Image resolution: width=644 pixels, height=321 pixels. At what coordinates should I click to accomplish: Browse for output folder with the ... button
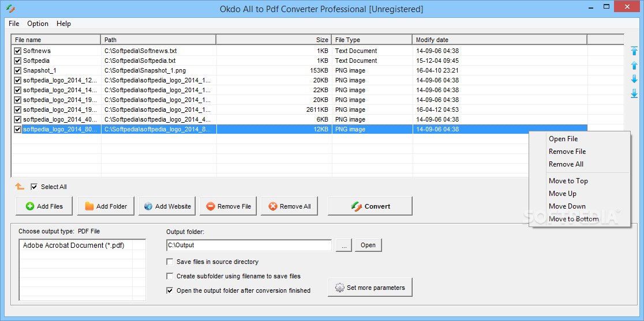click(344, 245)
